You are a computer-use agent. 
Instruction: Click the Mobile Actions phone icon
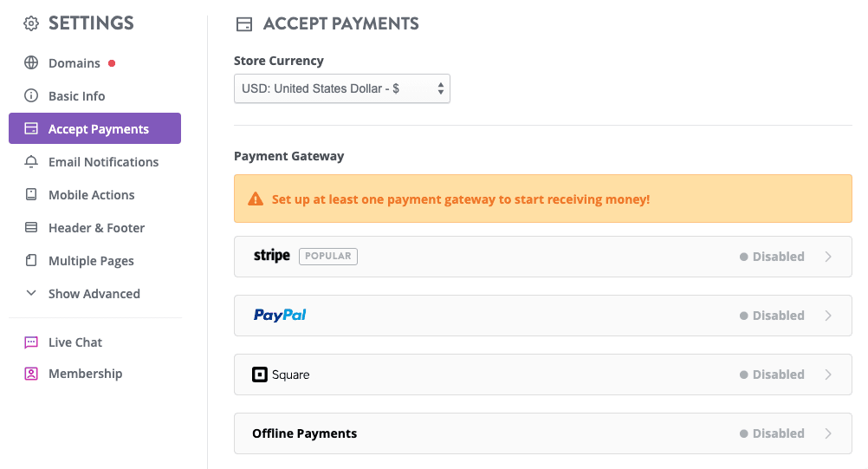[31, 195]
